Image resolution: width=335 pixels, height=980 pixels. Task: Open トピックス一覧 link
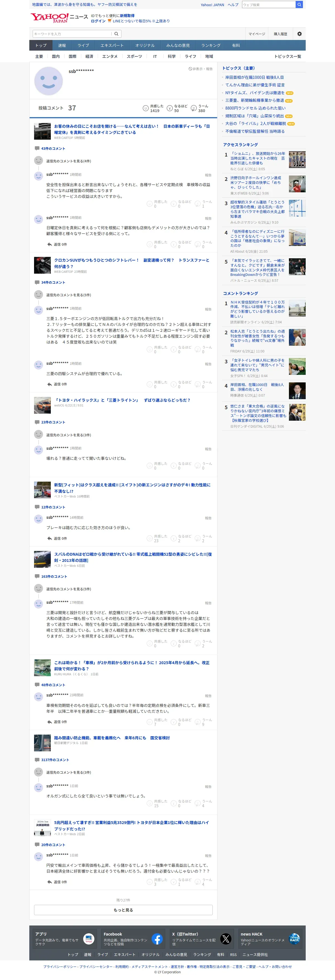[288, 56]
